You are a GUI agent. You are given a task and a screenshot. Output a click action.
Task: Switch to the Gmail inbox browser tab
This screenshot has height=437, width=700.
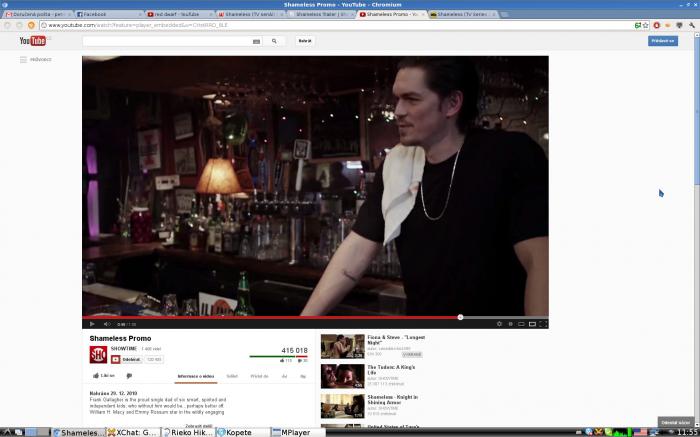(x=38, y=14)
